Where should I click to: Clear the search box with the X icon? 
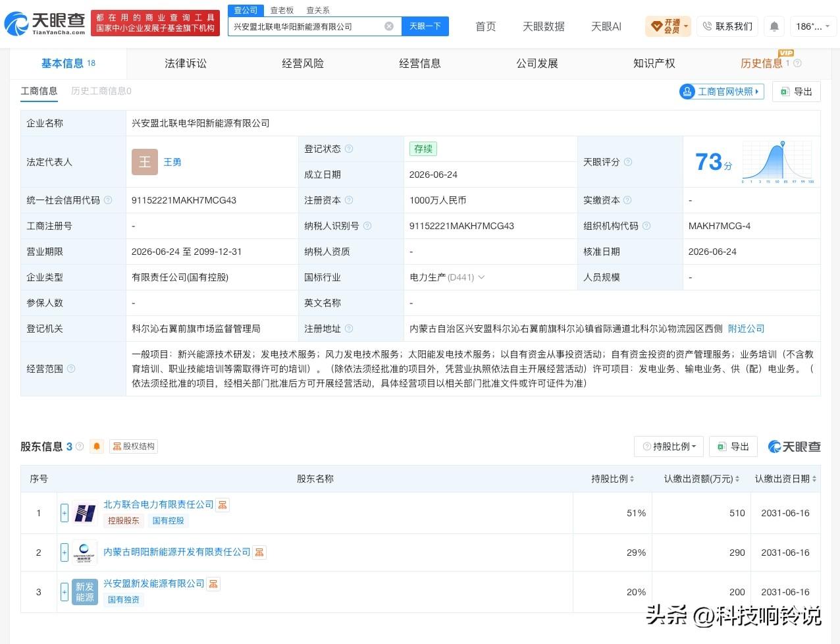(389, 26)
